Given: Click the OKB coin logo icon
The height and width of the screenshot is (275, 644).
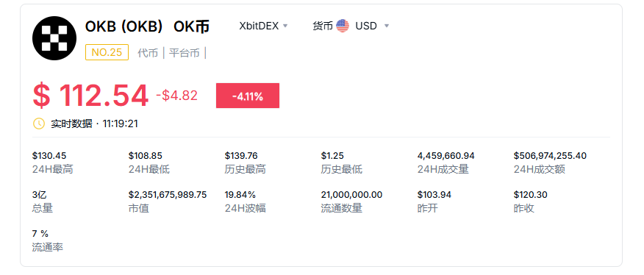Looking at the screenshot, I should pyautogui.click(x=54, y=38).
